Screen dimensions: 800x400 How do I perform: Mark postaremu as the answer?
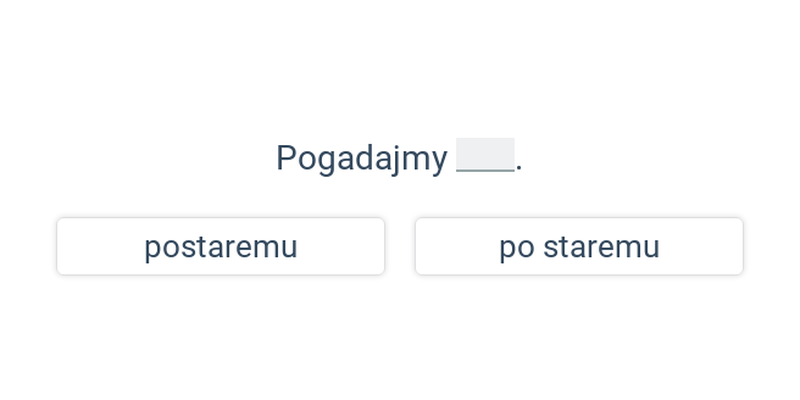pos(220,246)
